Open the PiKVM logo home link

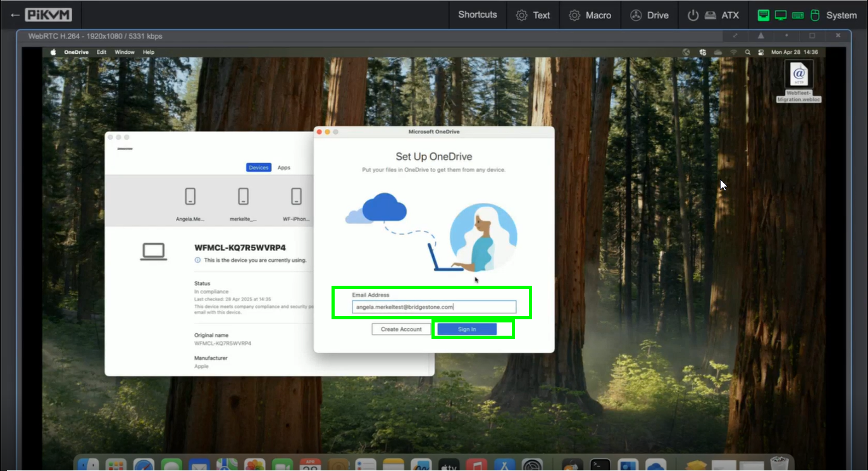tap(49, 15)
